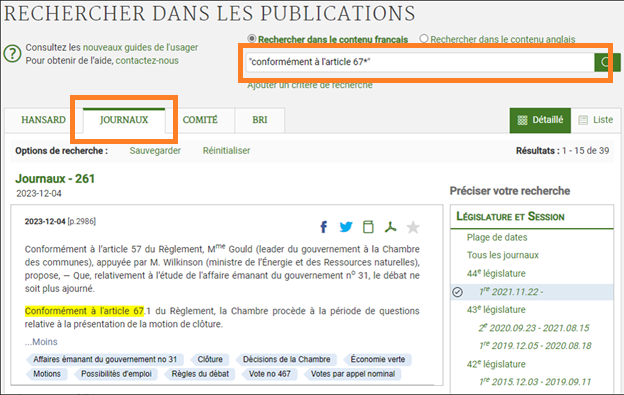This screenshot has height=395, width=624.
Task: Click the p.2986 page reference
Action: (x=82, y=222)
